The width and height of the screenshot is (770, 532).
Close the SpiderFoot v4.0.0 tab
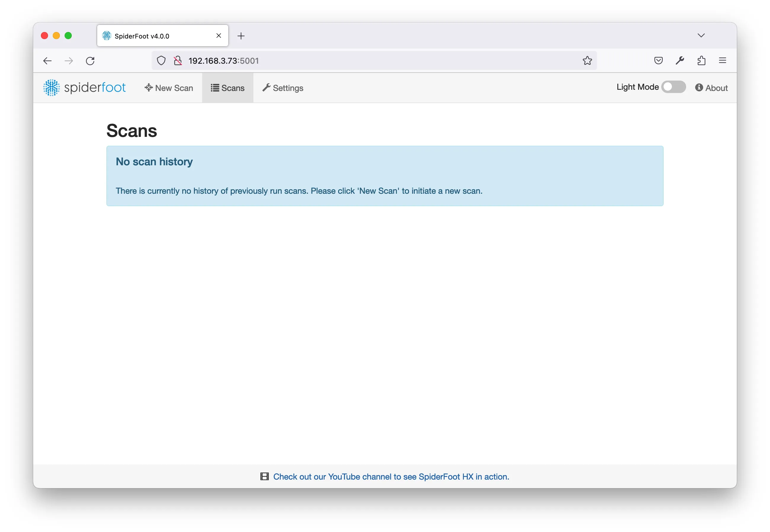(x=219, y=35)
